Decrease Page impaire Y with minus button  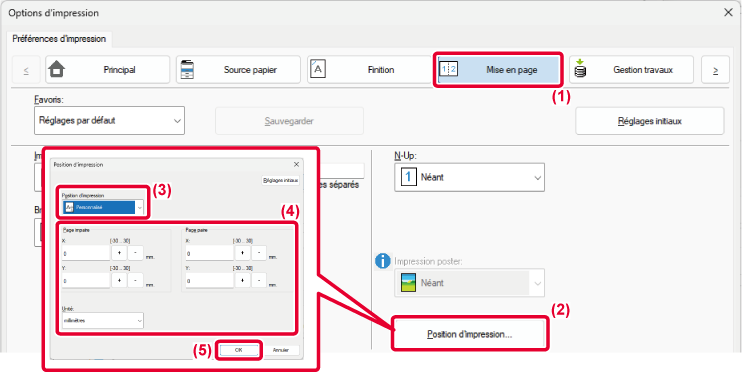pyautogui.click(x=135, y=281)
